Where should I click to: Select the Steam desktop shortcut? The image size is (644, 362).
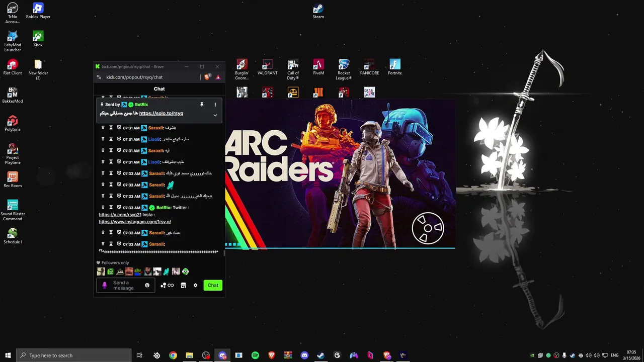tap(318, 11)
